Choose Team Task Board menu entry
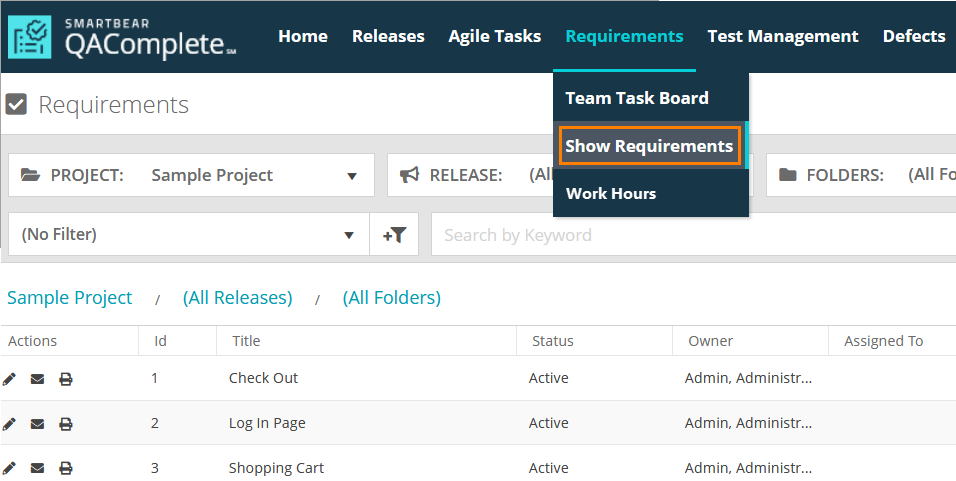 (637, 98)
